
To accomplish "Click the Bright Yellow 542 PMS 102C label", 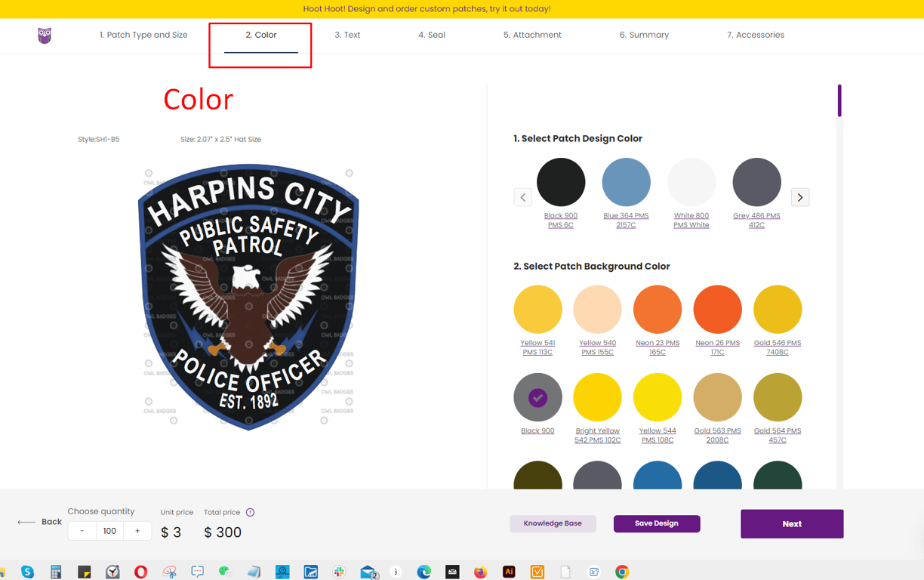I will click(597, 435).
